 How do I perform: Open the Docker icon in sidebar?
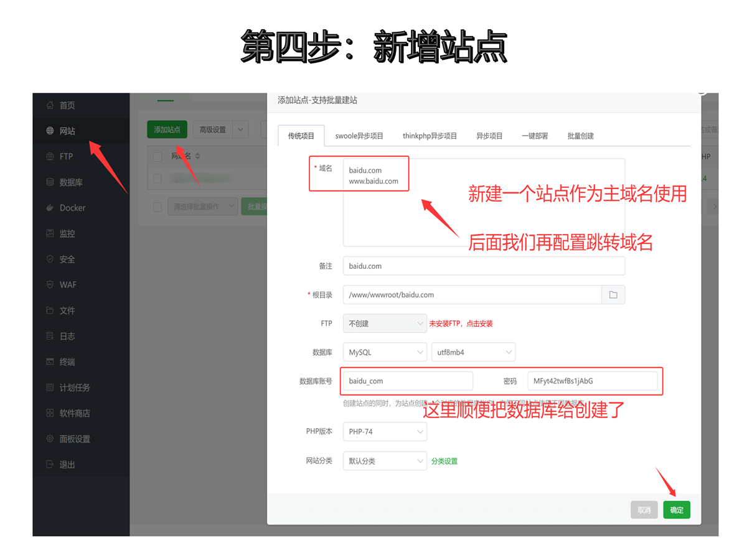coord(50,208)
